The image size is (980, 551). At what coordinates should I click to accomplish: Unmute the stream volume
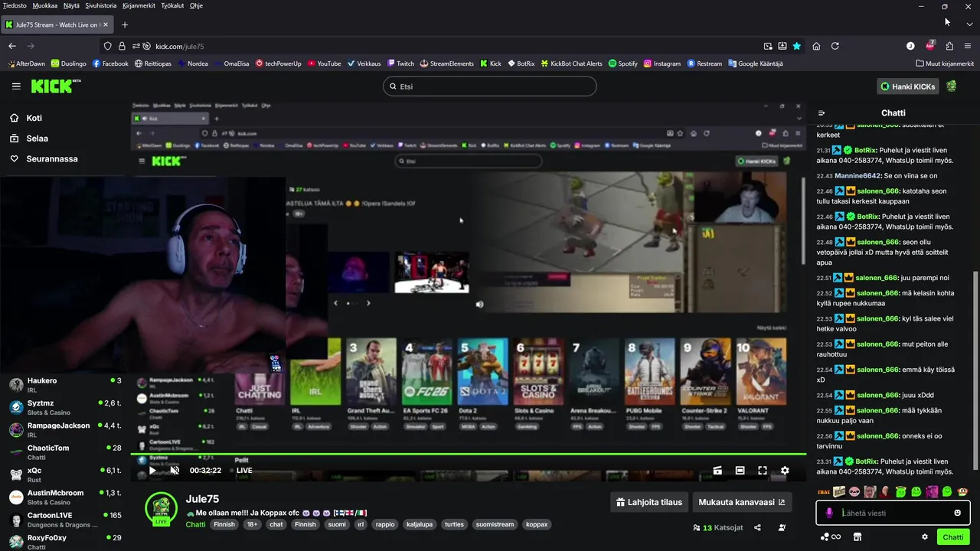coord(175,471)
